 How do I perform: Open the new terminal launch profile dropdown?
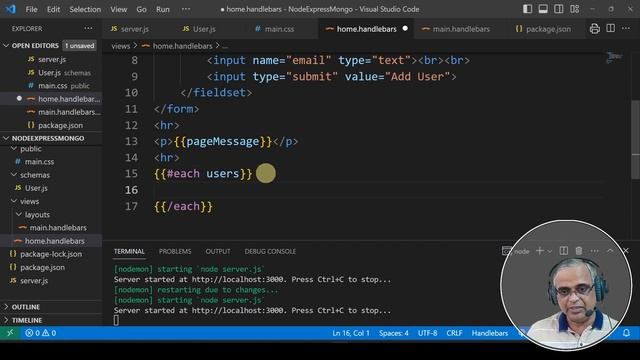(x=549, y=251)
